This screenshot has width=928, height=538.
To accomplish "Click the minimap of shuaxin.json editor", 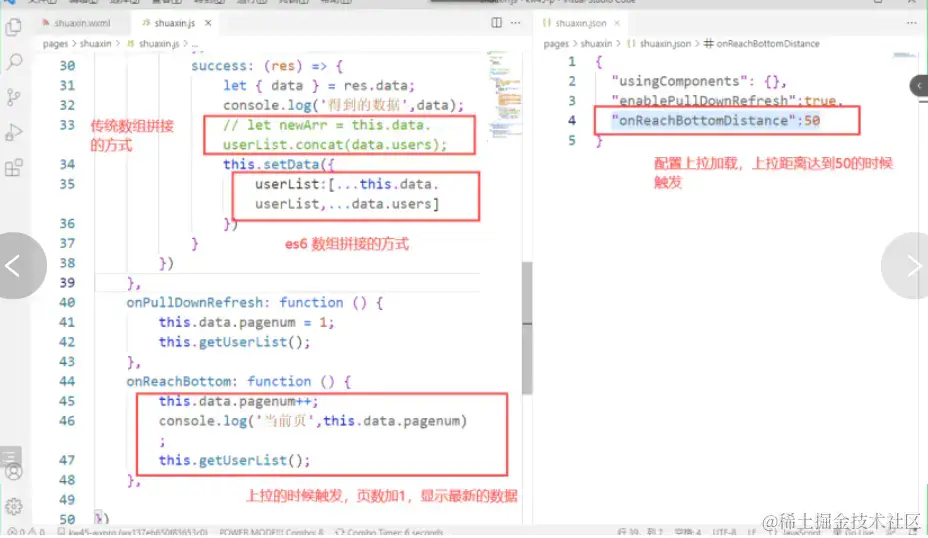I will pyautogui.click(x=904, y=55).
